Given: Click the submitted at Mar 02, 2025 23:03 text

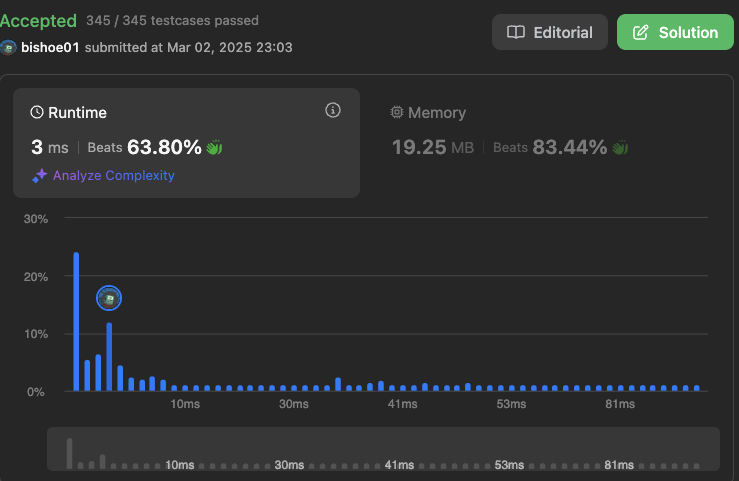Looking at the screenshot, I should [189, 48].
